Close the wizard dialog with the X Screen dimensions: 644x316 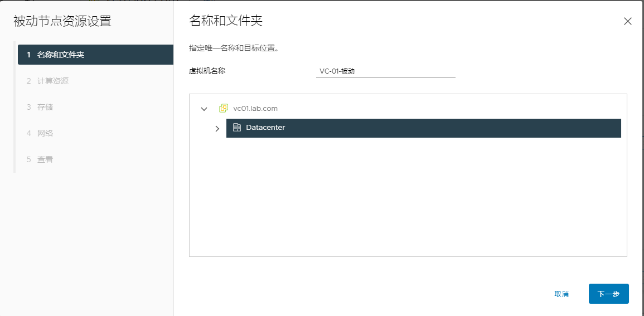click(x=628, y=22)
